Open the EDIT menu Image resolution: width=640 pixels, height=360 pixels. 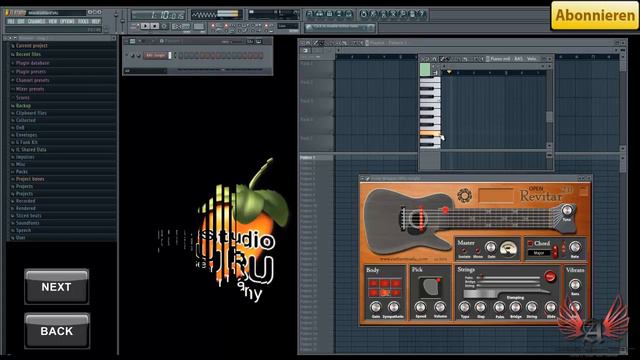pos(21,22)
